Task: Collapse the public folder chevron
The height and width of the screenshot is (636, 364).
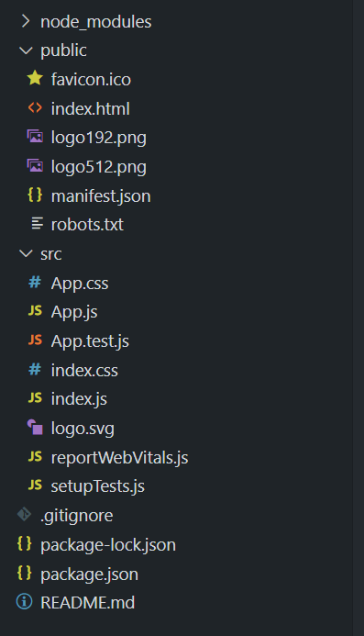Action: point(26,50)
